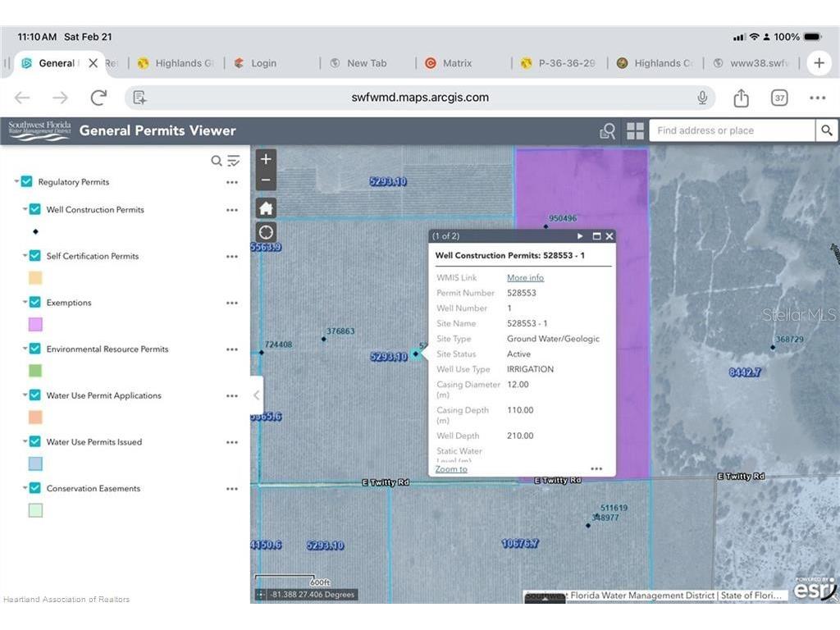Open Regulatory Permits layer options menu
This screenshot has width=840, height=630.
coord(232,182)
